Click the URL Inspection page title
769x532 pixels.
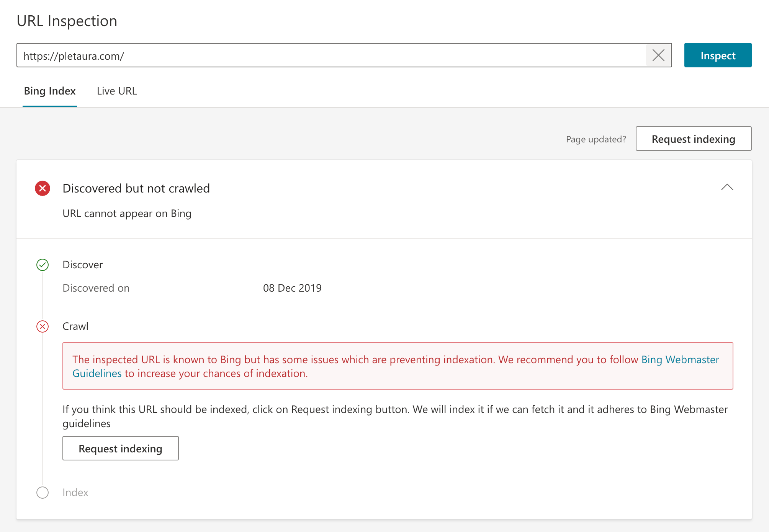tap(67, 21)
